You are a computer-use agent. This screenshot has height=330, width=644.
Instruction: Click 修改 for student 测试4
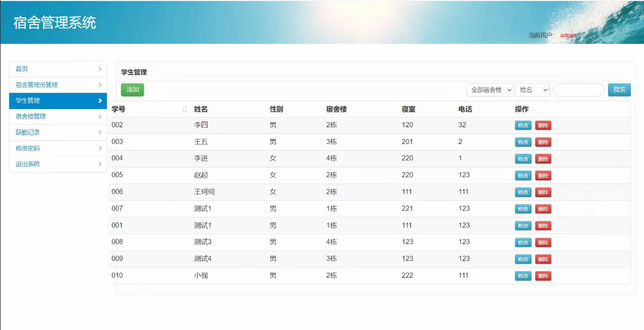pyautogui.click(x=523, y=259)
